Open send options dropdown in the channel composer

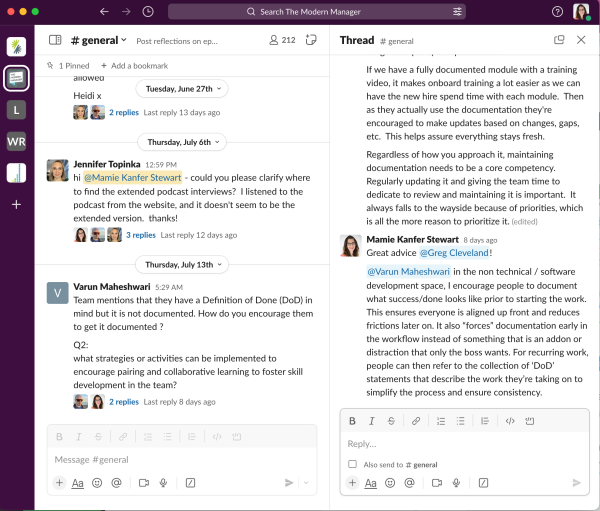coord(306,483)
